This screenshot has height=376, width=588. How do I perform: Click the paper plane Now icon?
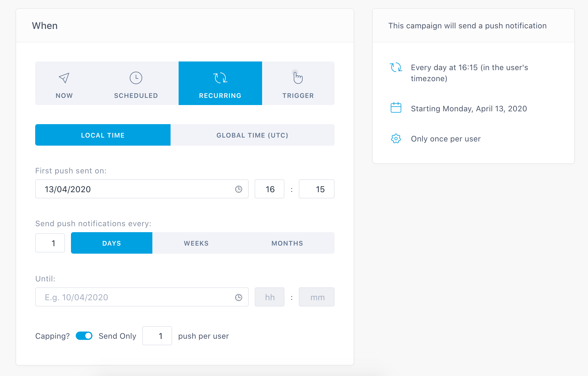(x=64, y=78)
